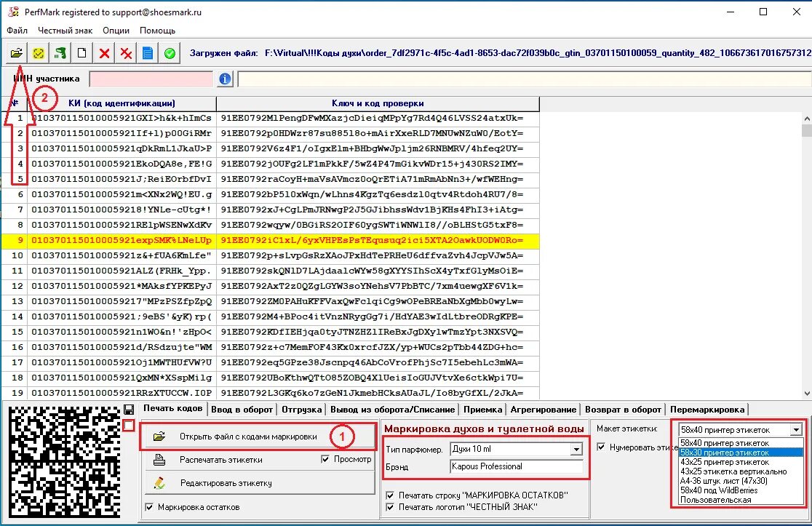
Task: Click the table scrollbar up arrow
Action: 806,119
